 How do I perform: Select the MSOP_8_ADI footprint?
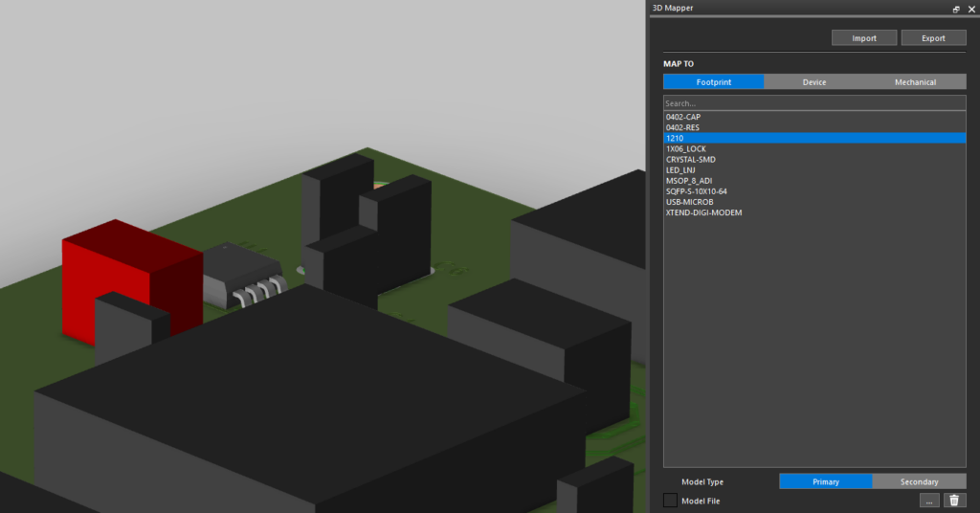click(x=814, y=181)
